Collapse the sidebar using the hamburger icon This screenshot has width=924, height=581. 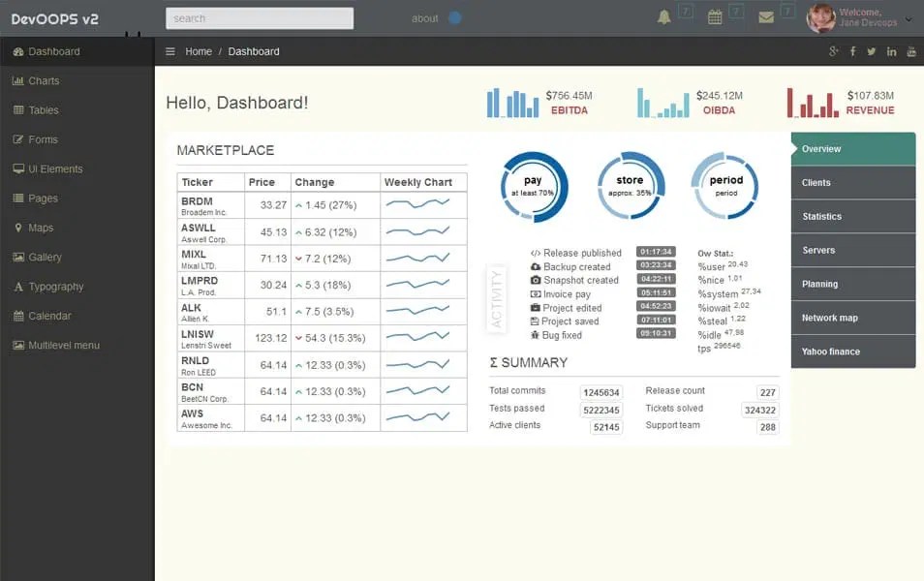tap(171, 51)
